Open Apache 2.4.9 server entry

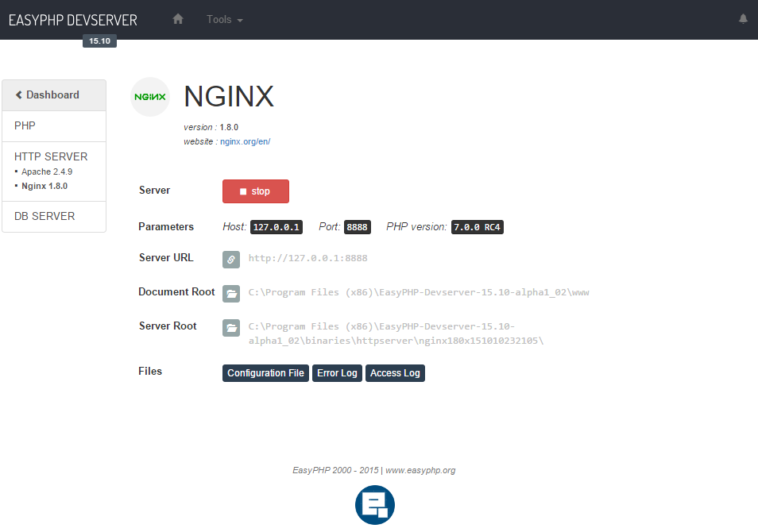click(47, 172)
